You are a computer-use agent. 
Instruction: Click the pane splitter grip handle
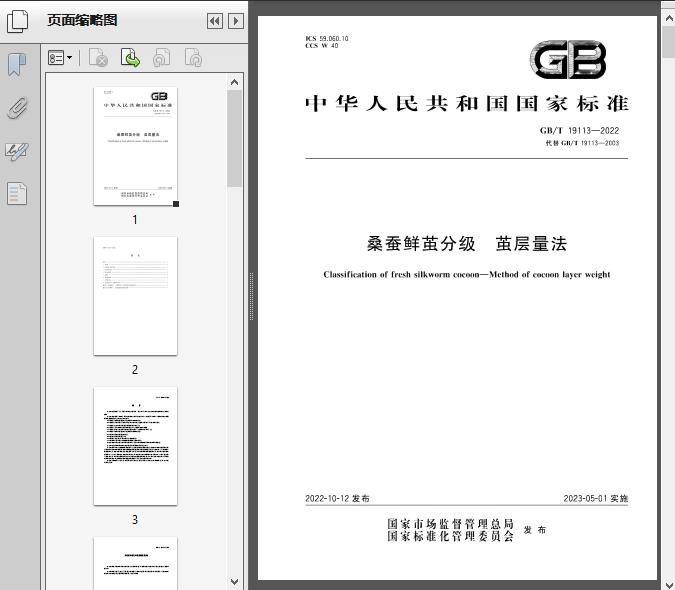point(251,296)
